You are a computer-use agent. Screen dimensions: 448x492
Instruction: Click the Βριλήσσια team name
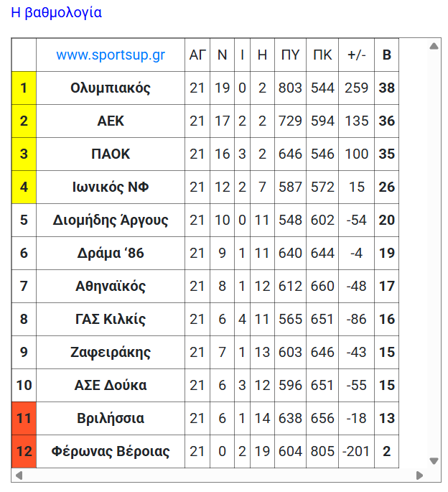coord(111,419)
